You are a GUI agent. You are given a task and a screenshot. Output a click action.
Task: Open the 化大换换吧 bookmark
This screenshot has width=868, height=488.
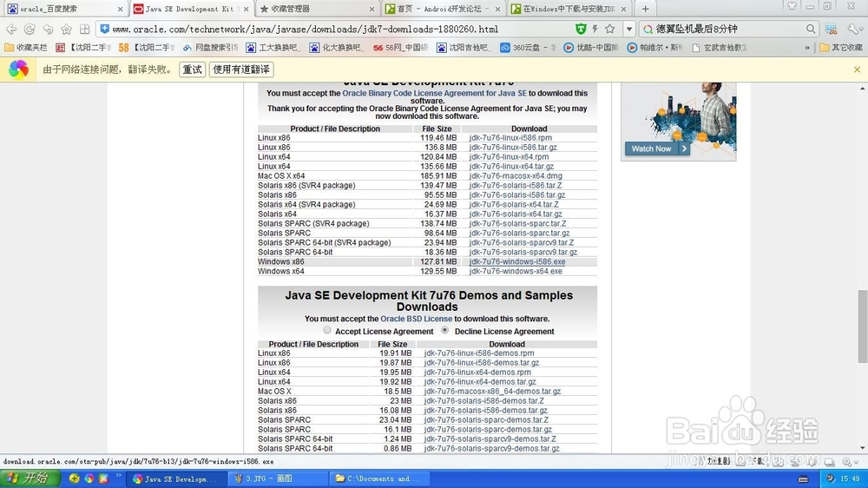click(337, 48)
